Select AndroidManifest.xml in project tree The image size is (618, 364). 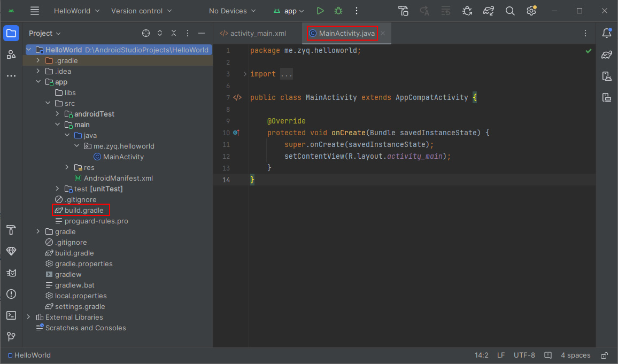click(x=118, y=178)
